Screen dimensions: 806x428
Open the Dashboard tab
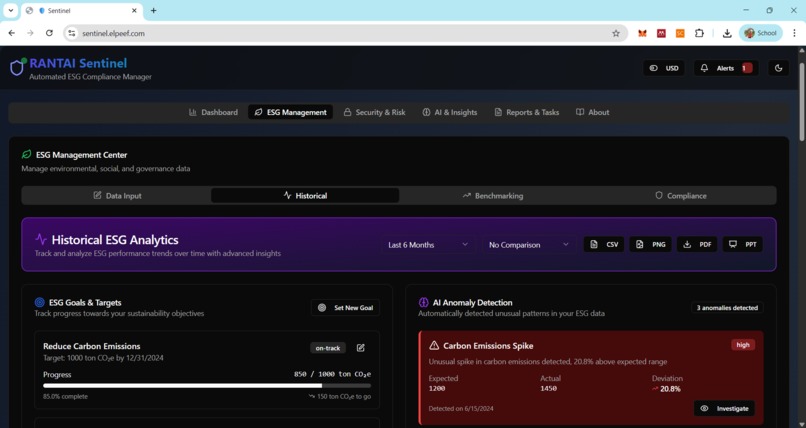click(213, 112)
